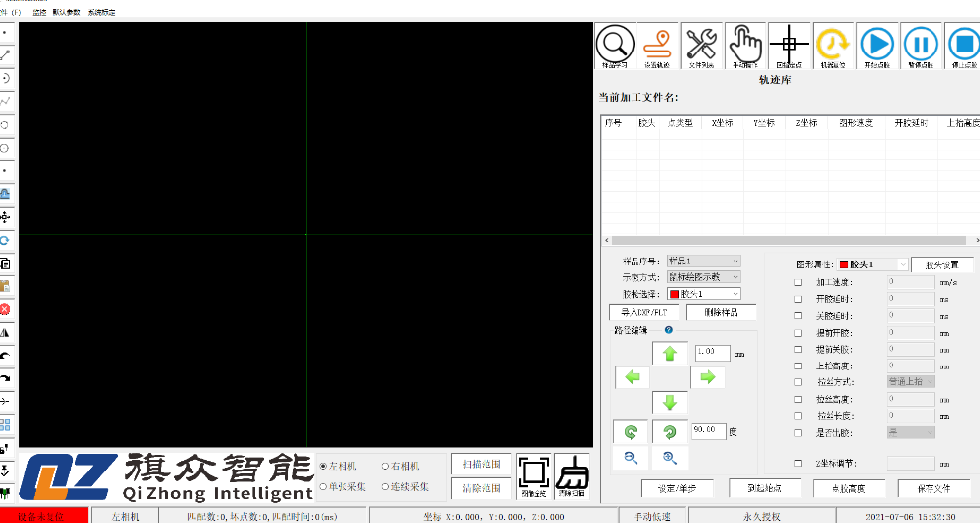Screen dimensions: 980x523
Task: Click the crosshair return-to-origin icon
Action: [789, 46]
